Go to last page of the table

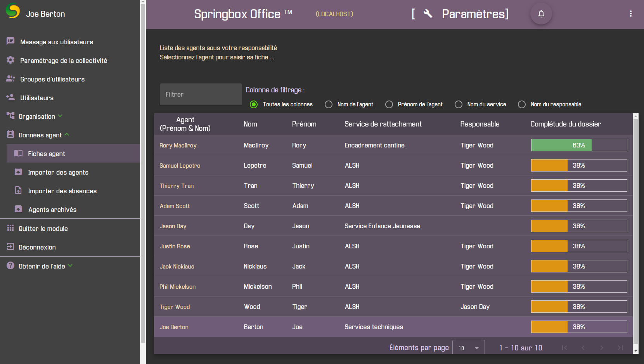[620, 348]
